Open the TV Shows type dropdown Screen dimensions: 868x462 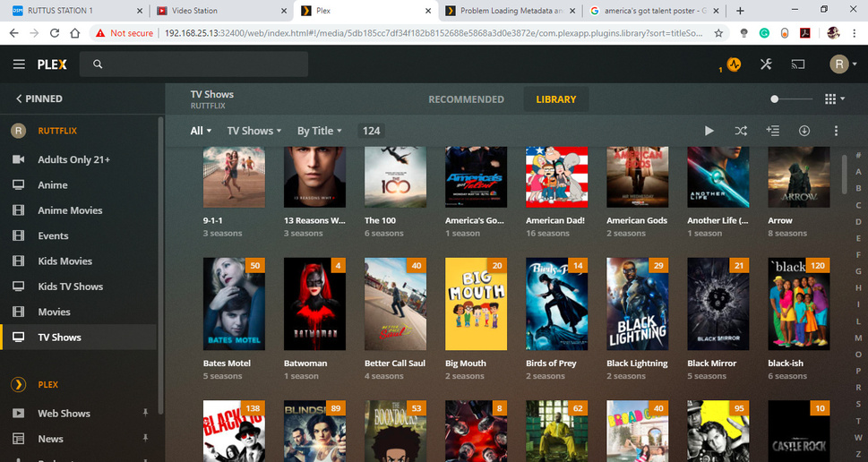click(254, 131)
